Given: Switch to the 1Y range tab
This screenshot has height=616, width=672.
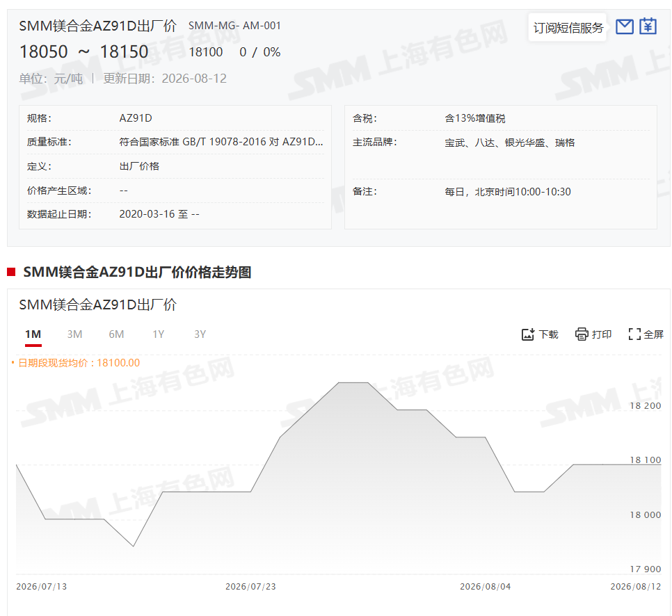Looking at the screenshot, I should (158, 334).
